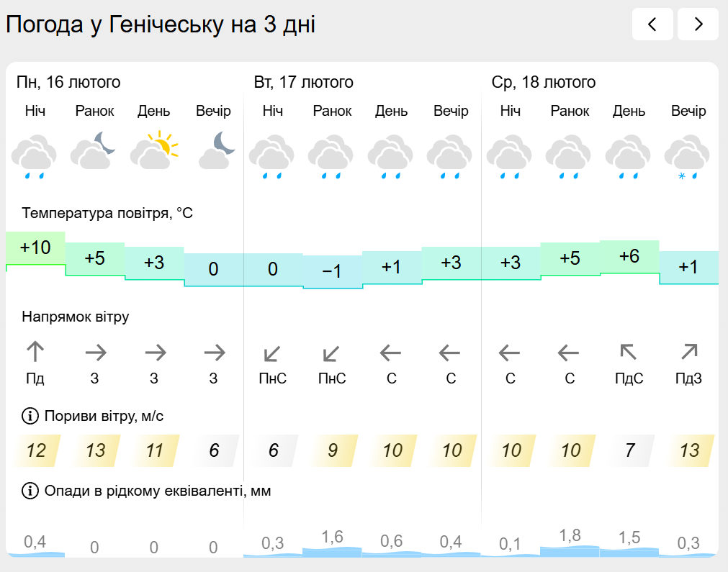Click Monday night south wind arrow
Viewport: 728px width, 572px height.
coord(35,353)
